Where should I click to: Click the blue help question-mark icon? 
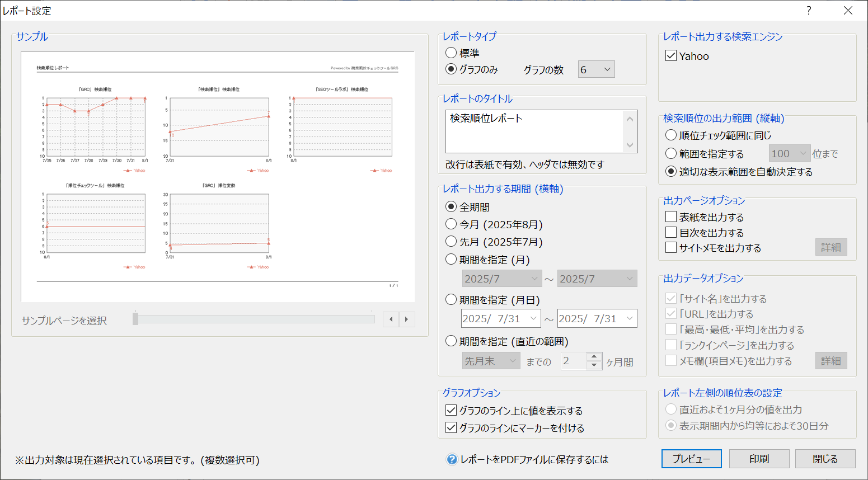pos(452,459)
